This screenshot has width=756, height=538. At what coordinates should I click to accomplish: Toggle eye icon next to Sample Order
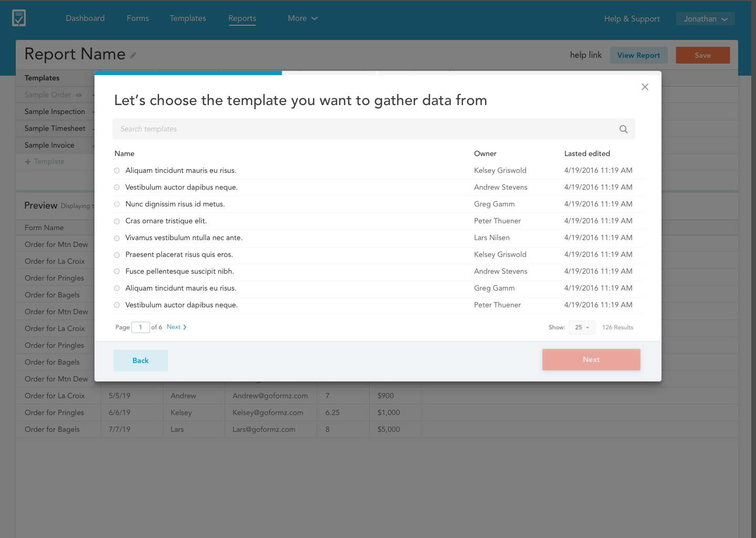79,95
